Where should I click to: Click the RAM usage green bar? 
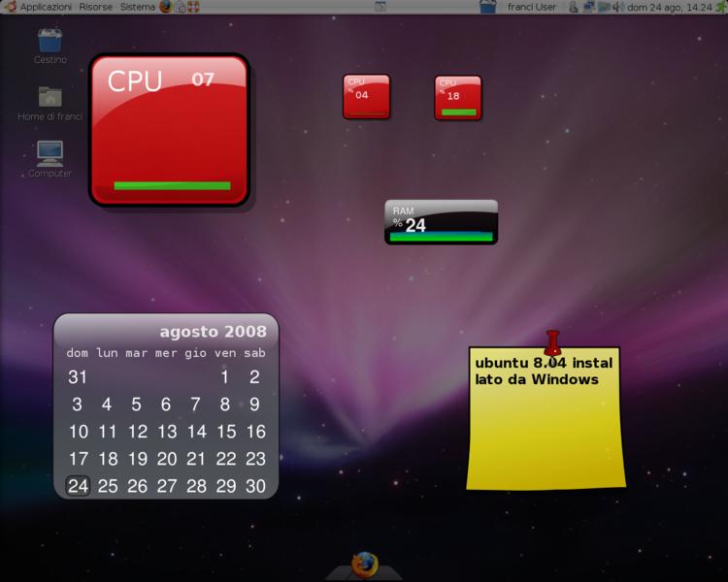click(x=441, y=236)
